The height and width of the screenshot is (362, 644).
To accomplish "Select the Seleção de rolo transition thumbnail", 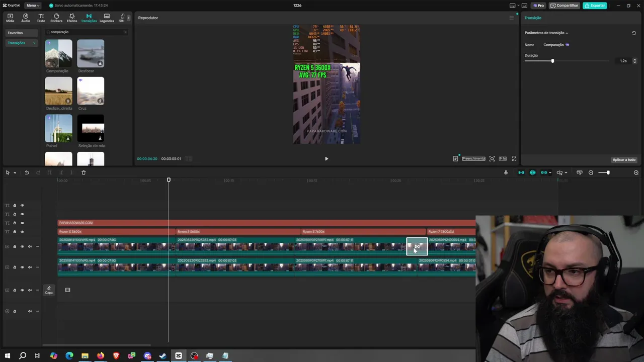I will (91, 128).
